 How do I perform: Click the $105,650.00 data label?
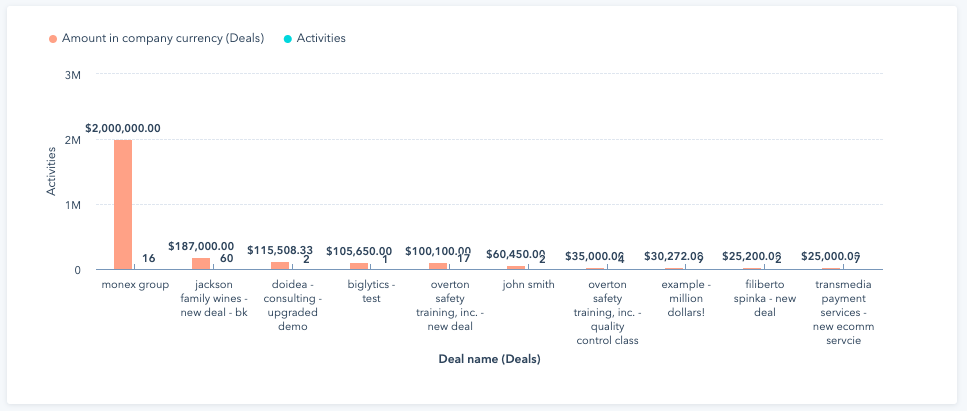tap(358, 251)
